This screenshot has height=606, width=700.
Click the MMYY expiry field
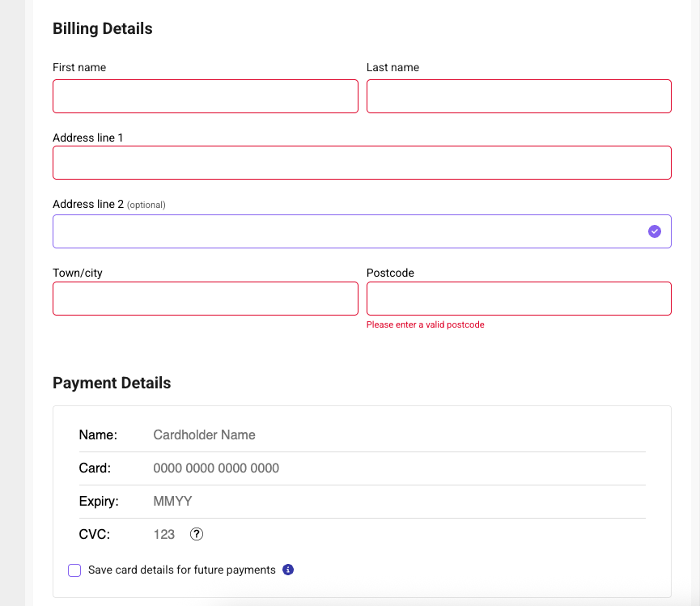399,501
